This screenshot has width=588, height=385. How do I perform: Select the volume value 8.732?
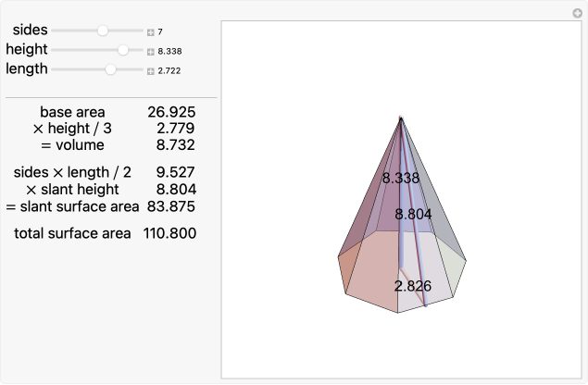tap(174, 145)
